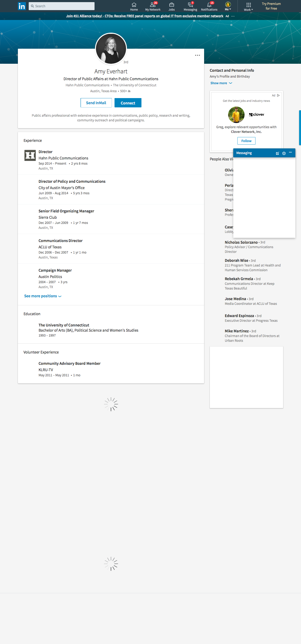Open Messaging settings gear icon
301x644 pixels.
point(284,153)
